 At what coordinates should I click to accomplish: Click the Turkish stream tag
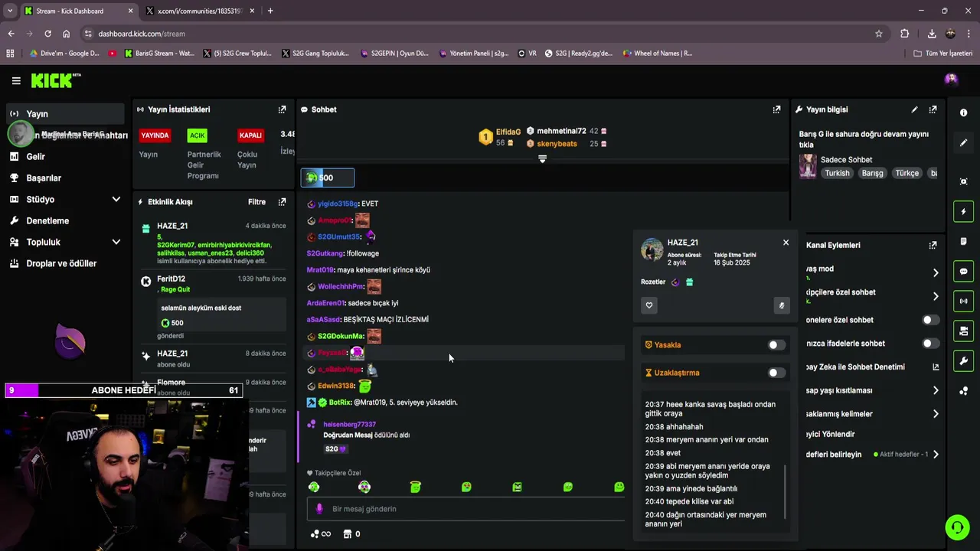point(837,173)
